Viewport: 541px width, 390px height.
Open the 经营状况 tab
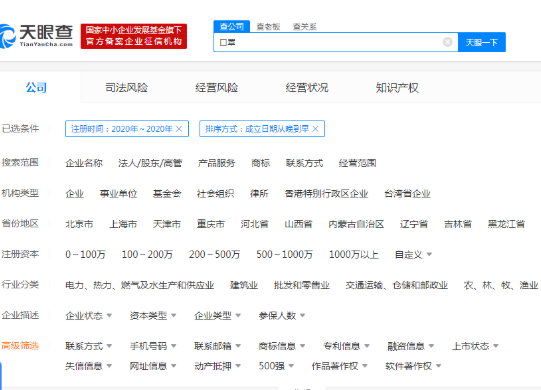pyautogui.click(x=307, y=88)
